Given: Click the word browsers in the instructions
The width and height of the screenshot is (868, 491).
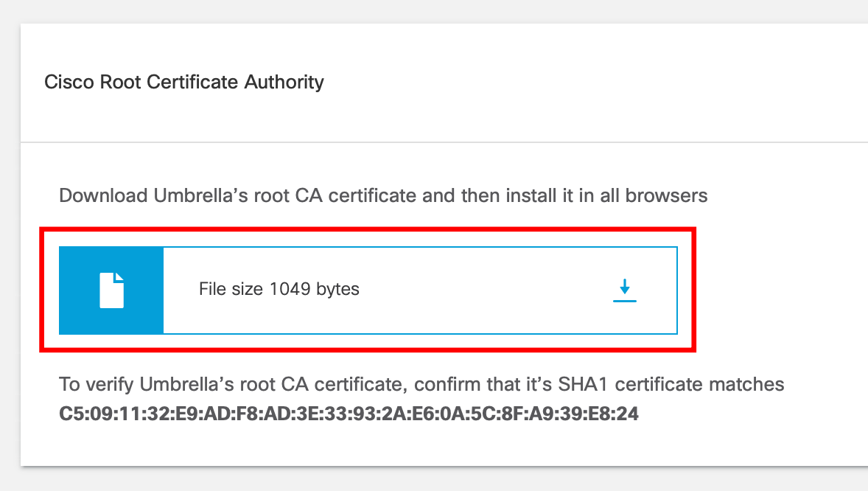Looking at the screenshot, I should pyautogui.click(x=667, y=195).
